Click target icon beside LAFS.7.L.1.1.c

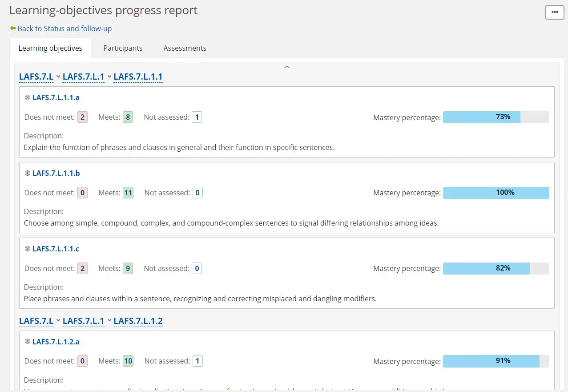point(28,249)
